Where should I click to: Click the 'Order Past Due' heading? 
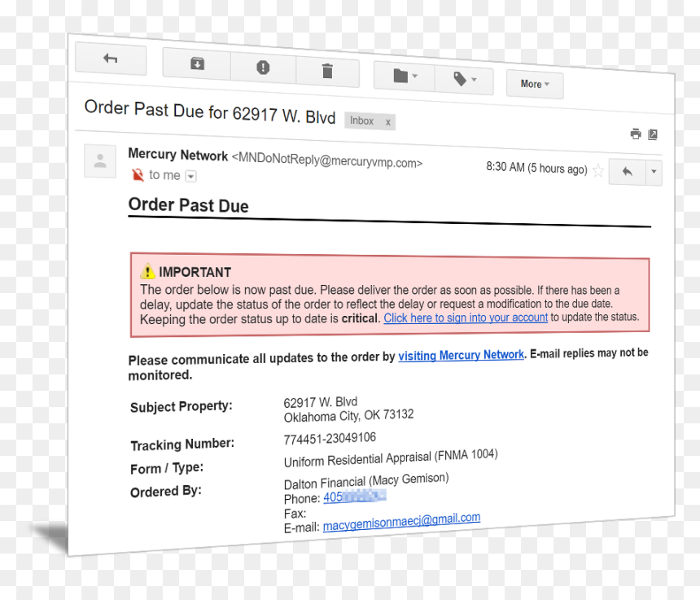coord(188,205)
